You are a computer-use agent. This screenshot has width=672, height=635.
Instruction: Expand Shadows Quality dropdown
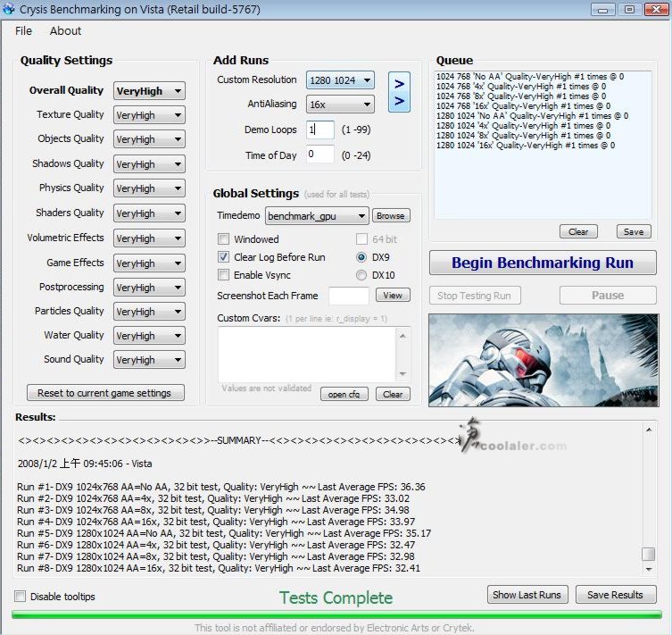149,164
